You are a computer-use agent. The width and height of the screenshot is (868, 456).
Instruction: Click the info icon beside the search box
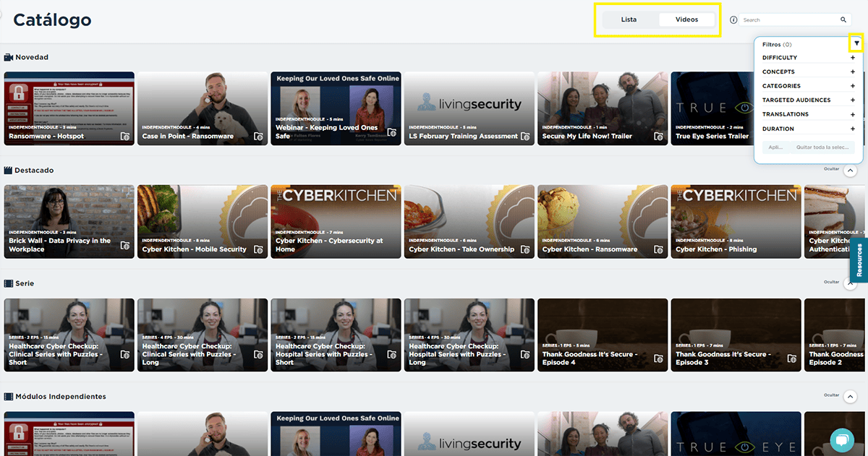click(733, 20)
